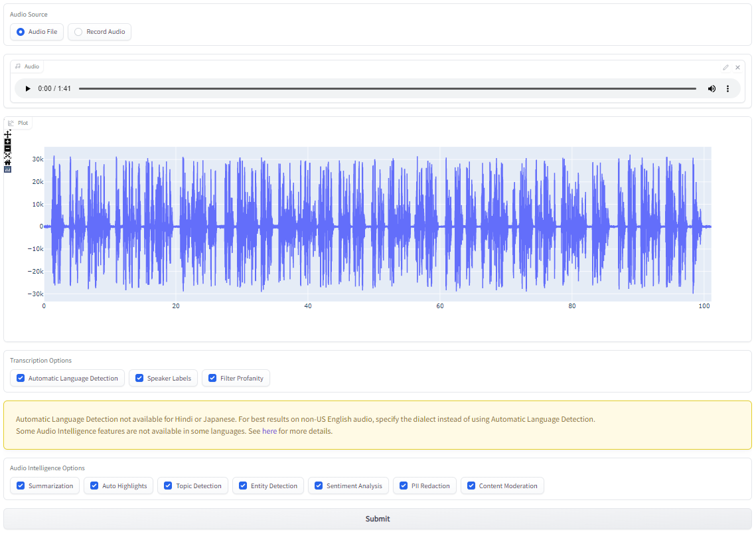Click the '20' x-axis tick label

tap(176, 306)
